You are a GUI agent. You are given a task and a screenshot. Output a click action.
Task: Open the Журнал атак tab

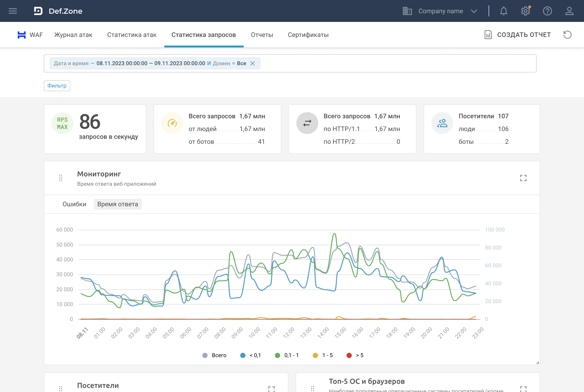pyautogui.click(x=73, y=35)
